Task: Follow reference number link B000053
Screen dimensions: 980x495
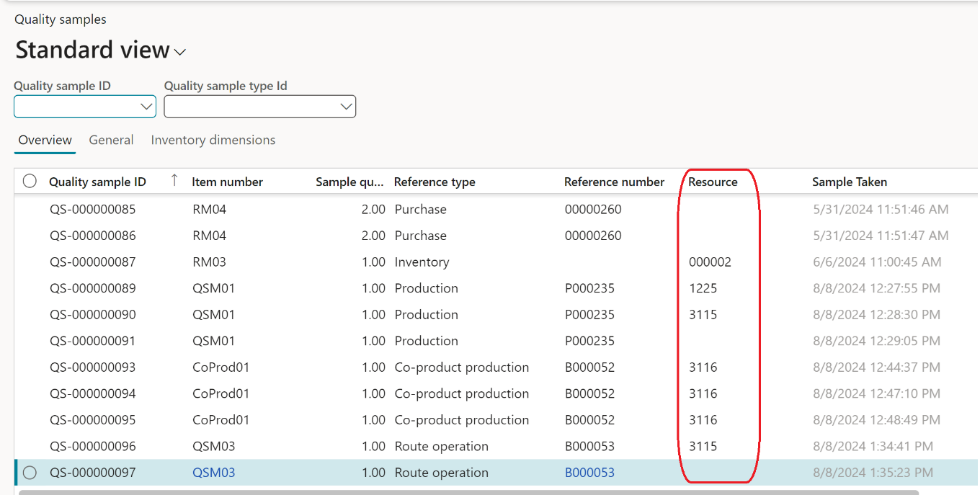Action: [x=589, y=473]
